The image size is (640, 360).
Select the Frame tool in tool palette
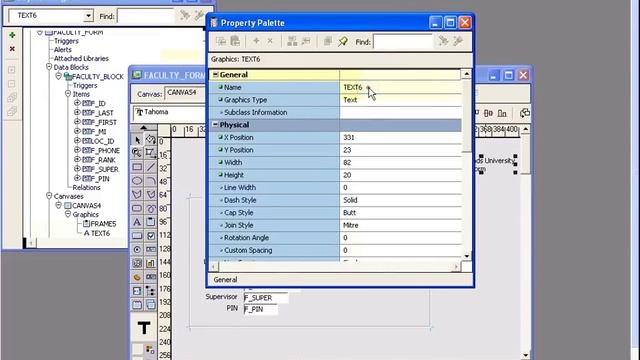point(151,222)
